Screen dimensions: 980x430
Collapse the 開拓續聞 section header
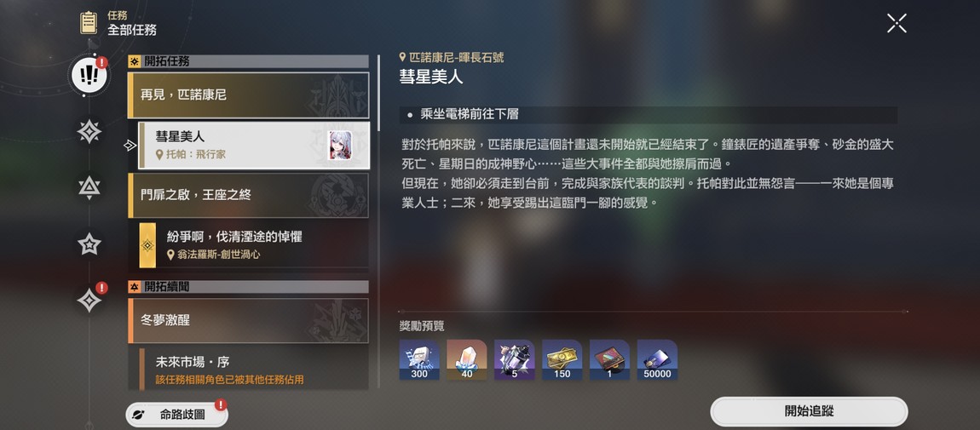(248, 286)
